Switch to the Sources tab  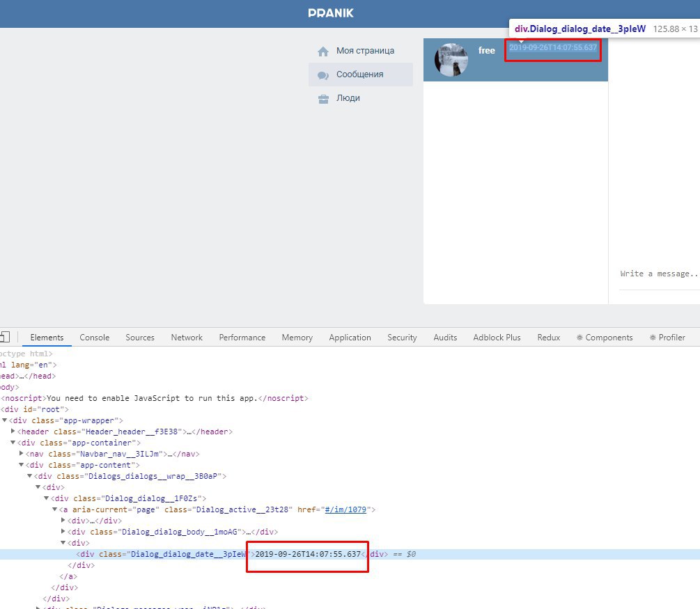(140, 338)
